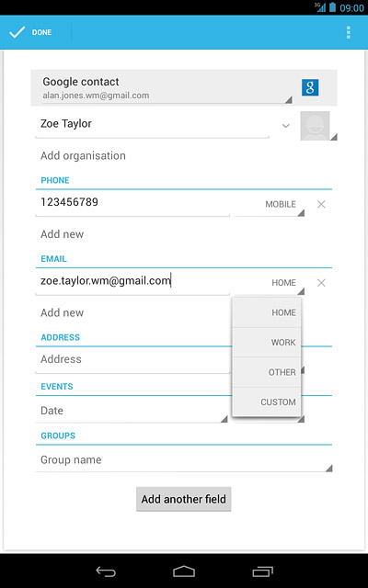The height and width of the screenshot is (588, 368).
Task: Choose OTHER in the email type list
Action: click(x=267, y=372)
